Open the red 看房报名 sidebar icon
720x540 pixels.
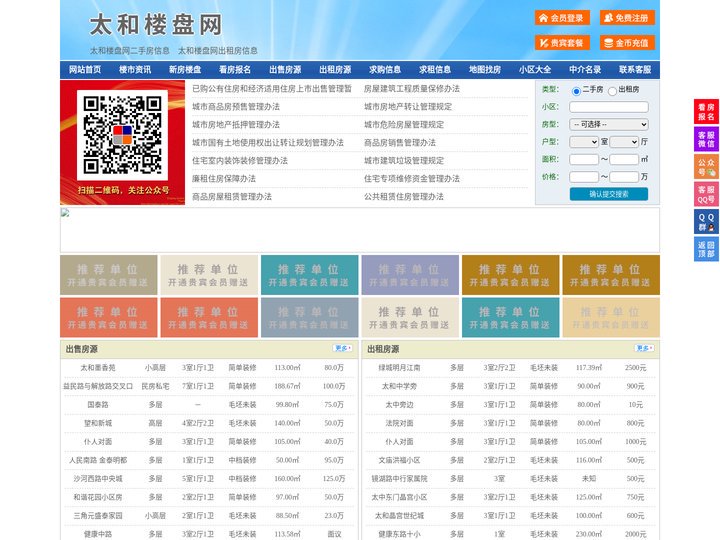706,112
